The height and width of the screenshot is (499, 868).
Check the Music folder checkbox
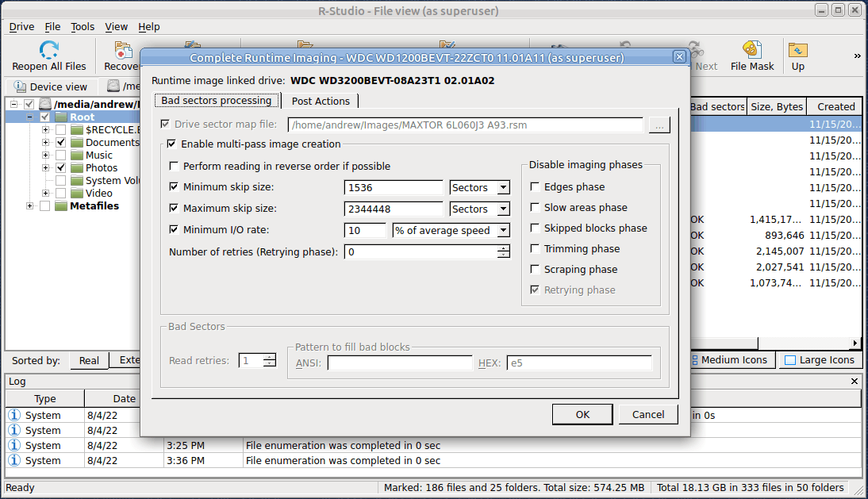click(61, 155)
